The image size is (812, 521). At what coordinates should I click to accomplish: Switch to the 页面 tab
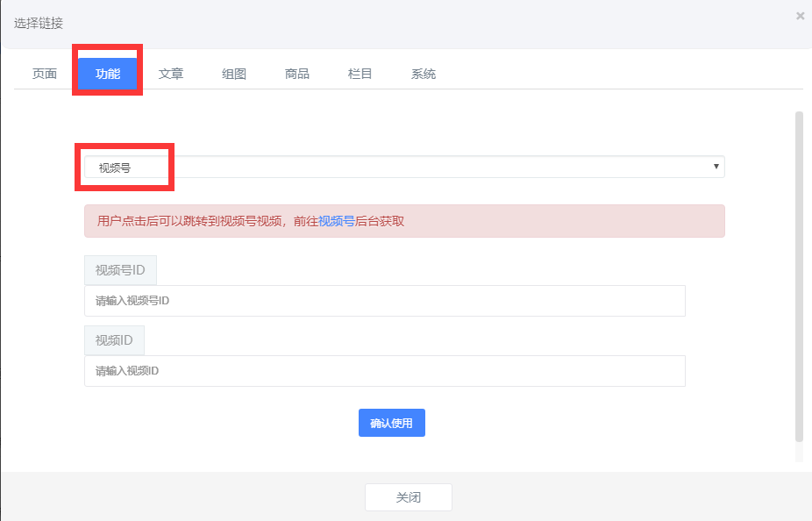click(x=45, y=74)
